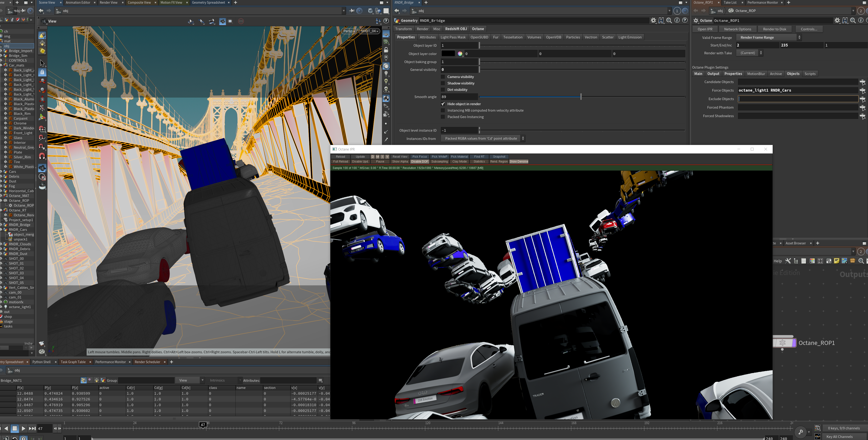Image resolution: width=868 pixels, height=440 pixels.
Task: Open Force Objects node chooser icon
Action: pyautogui.click(x=862, y=90)
